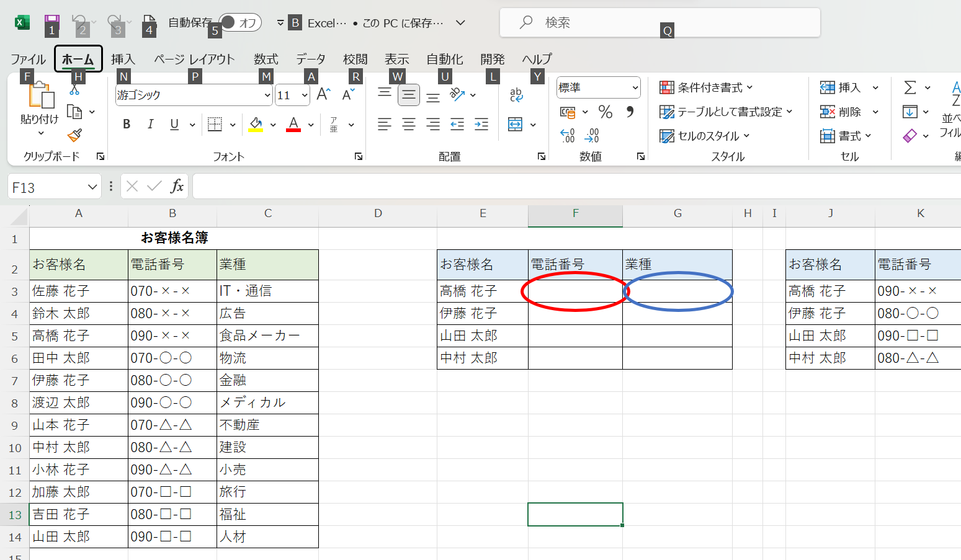Click the formula bar input field
Viewport: 961px width, 560px height.
(x=577, y=186)
